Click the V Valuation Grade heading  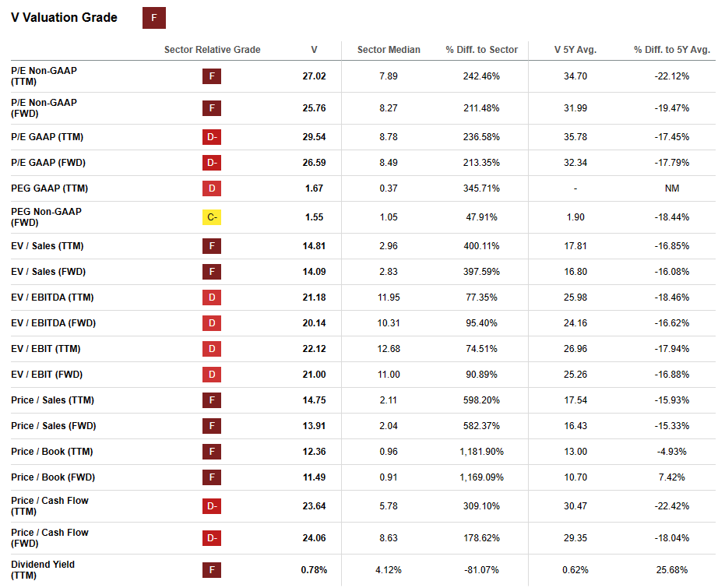pyautogui.click(x=64, y=18)
